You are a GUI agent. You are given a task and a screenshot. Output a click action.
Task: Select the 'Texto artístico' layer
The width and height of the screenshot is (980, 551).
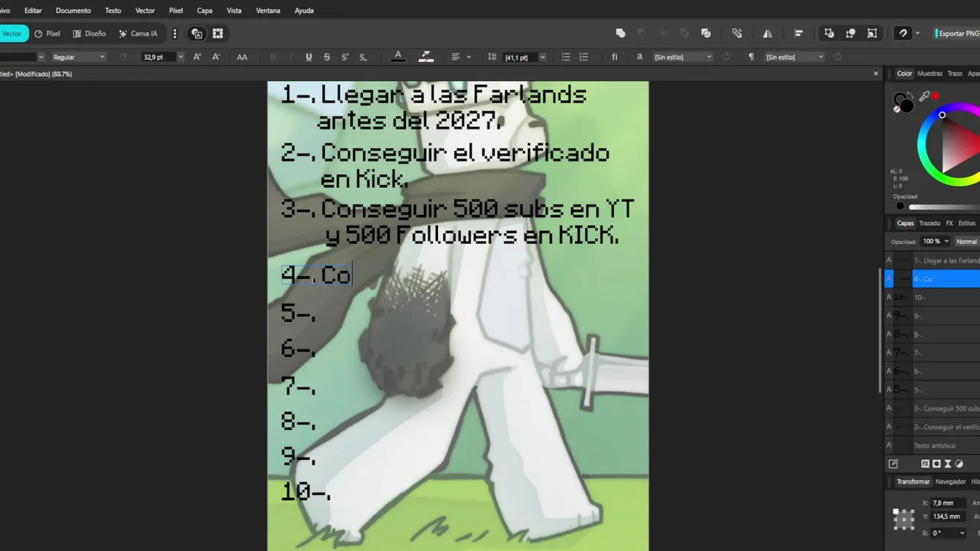coord(933,445)
